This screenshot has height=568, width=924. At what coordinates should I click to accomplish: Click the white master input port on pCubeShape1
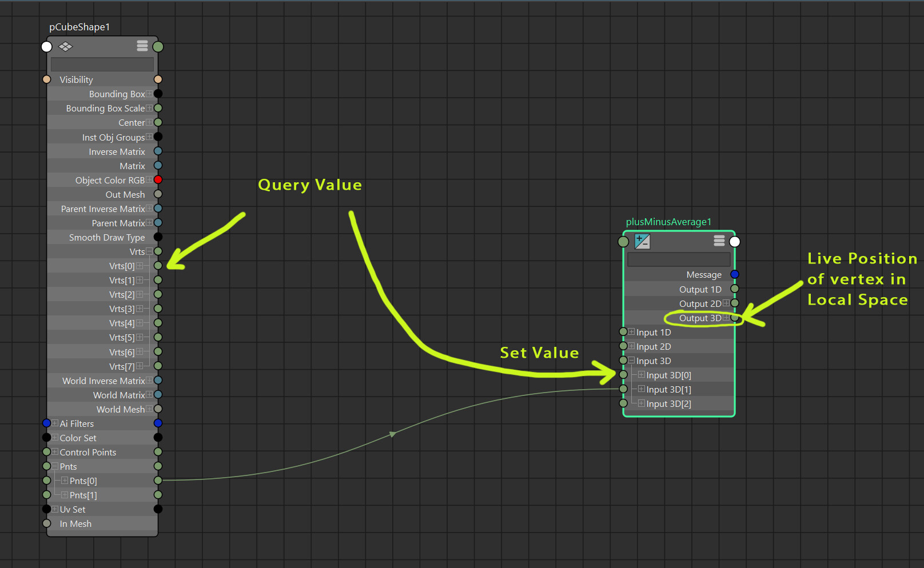47,47
